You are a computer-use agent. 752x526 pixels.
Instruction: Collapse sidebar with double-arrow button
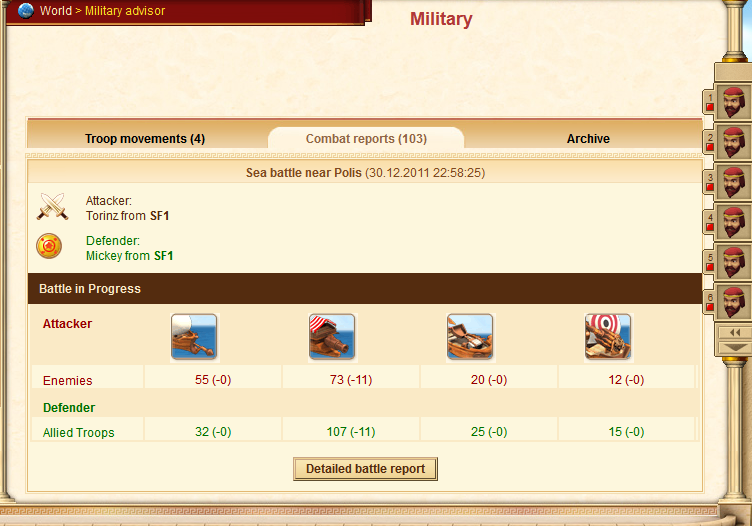(734, 332)
